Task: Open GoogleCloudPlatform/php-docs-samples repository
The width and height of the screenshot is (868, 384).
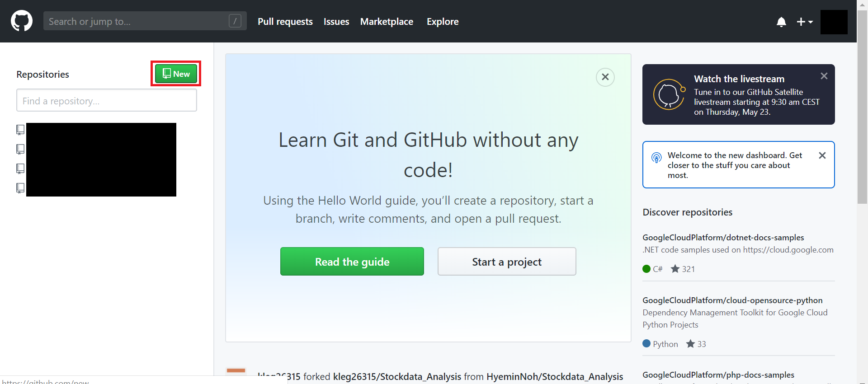Action: (x=718, y=375)
